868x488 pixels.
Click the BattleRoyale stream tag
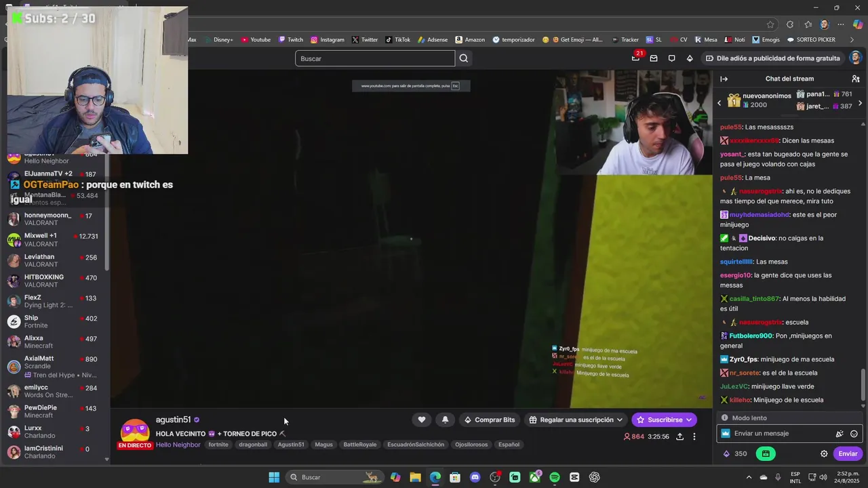point(359,445)
